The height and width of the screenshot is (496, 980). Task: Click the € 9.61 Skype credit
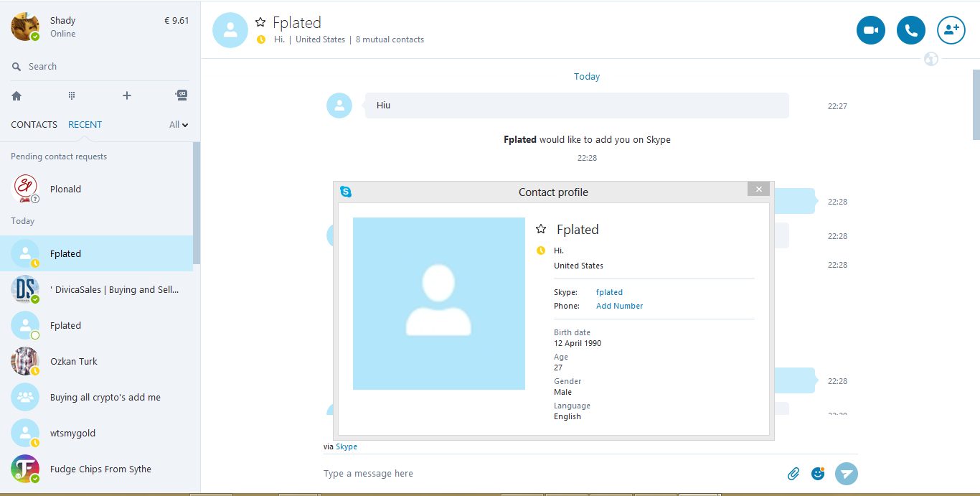coord(176,21)
